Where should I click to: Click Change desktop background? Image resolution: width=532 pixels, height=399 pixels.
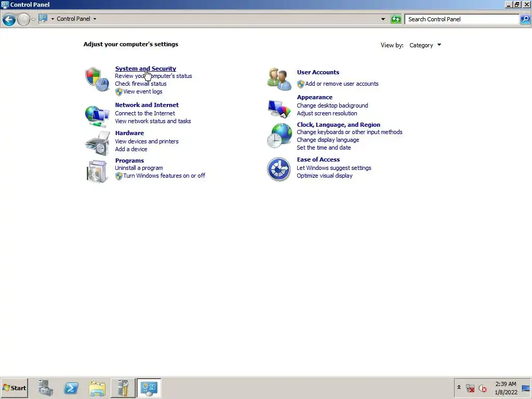(x=332, y=105)
